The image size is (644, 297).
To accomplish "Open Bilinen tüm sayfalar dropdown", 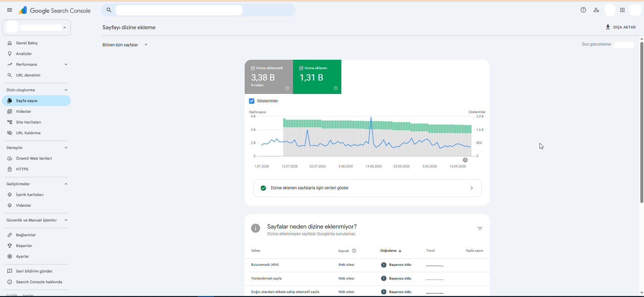I will click(125, 45).
